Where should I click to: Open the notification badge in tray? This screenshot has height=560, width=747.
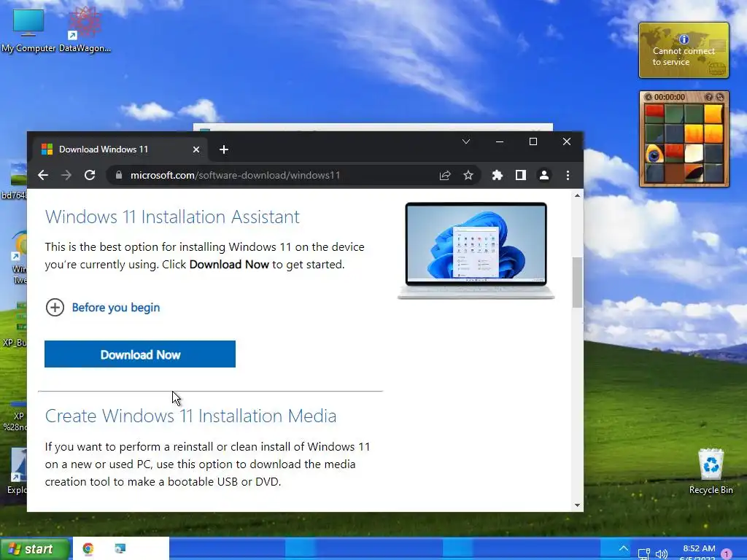point(727,554)
